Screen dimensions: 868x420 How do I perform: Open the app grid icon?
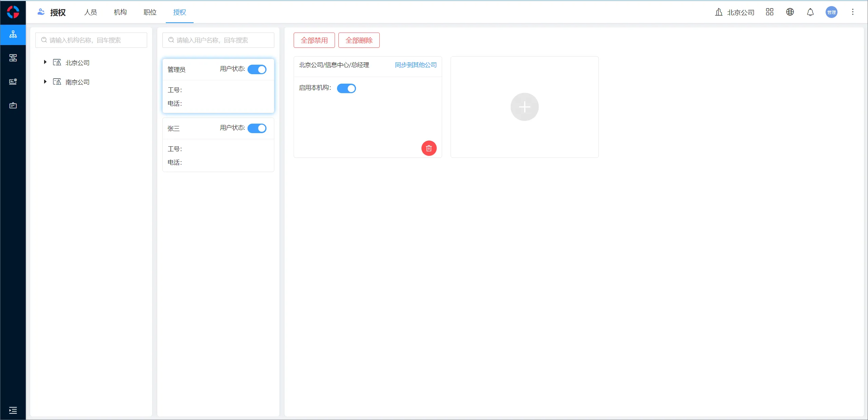point(769,12)
